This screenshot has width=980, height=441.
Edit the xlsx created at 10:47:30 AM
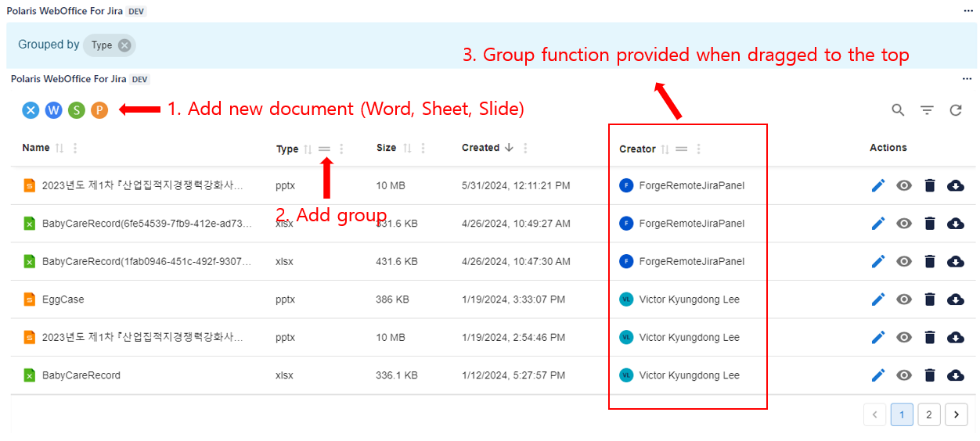pos(878,261)
